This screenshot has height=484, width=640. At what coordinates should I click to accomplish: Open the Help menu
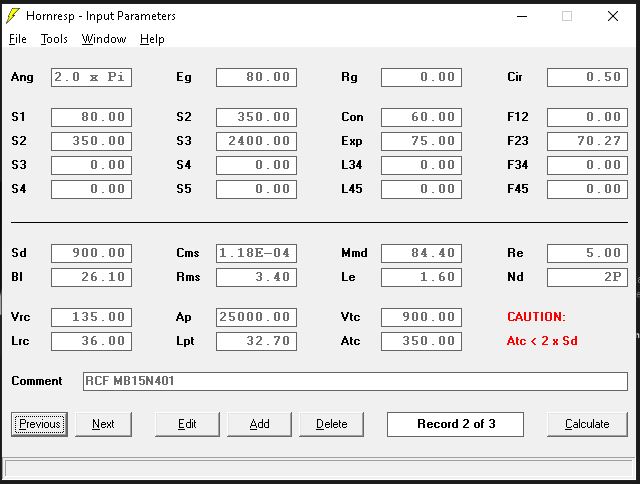tap(152, 39)
